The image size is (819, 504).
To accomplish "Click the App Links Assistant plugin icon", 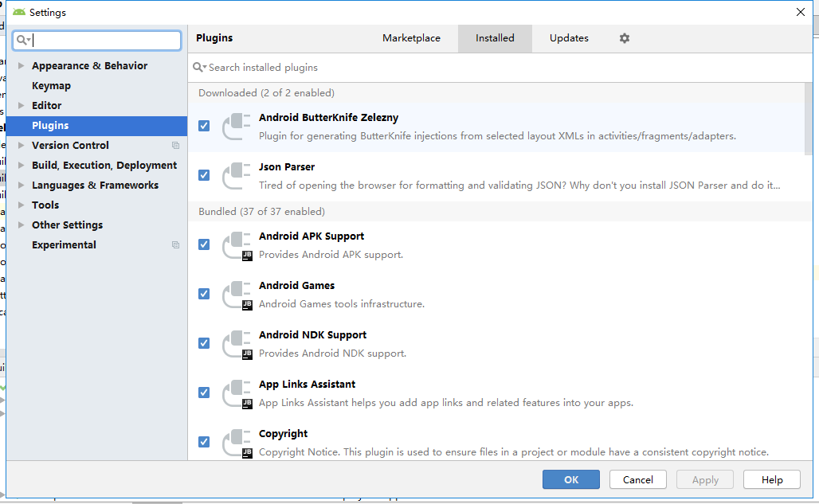I will pos(237,394).
